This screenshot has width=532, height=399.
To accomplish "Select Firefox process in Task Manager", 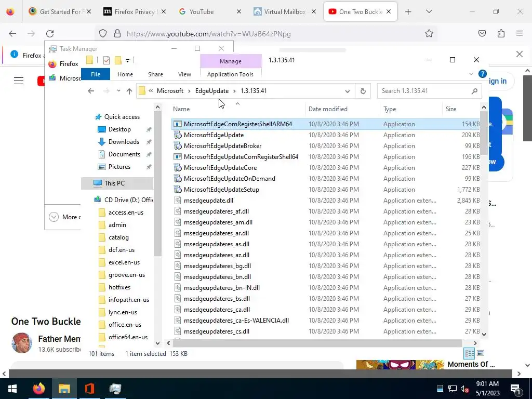I will (64, 64).
